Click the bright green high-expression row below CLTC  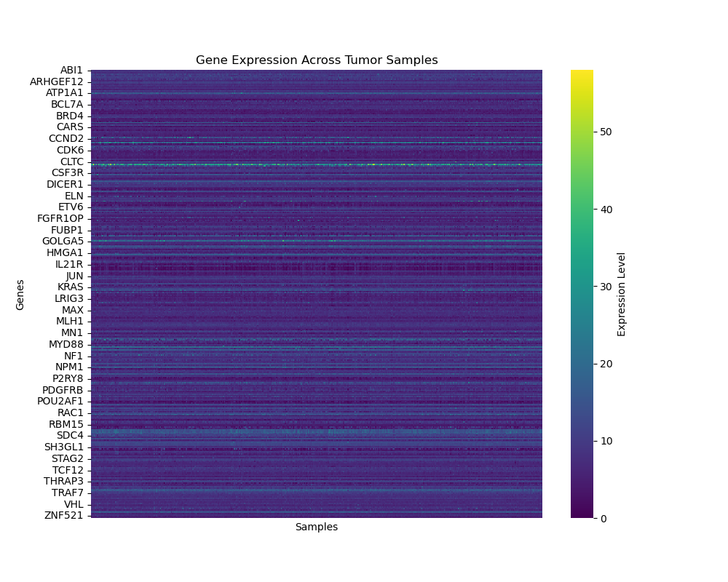pos(317,165)
